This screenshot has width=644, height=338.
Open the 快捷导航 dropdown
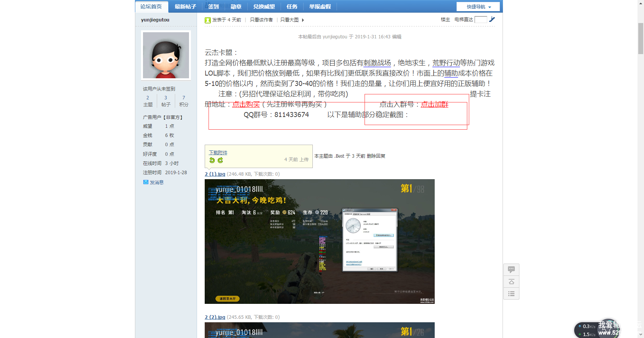tap(478, 7)
